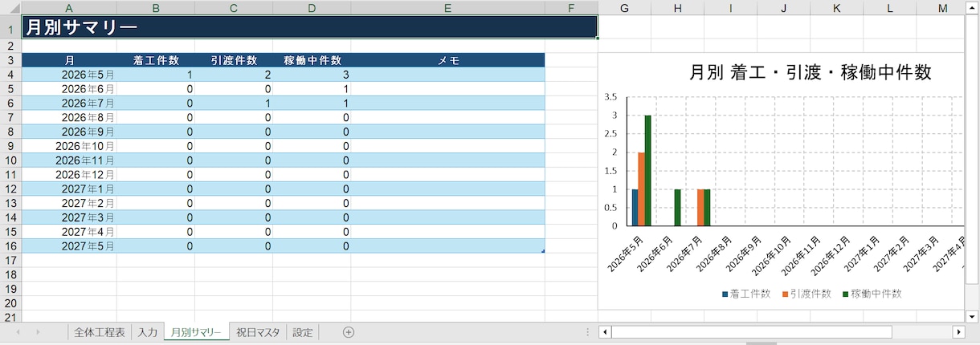Select the 2027年1月 cell in table
This screenshot has width=980, height=345.
pos(69,189)
